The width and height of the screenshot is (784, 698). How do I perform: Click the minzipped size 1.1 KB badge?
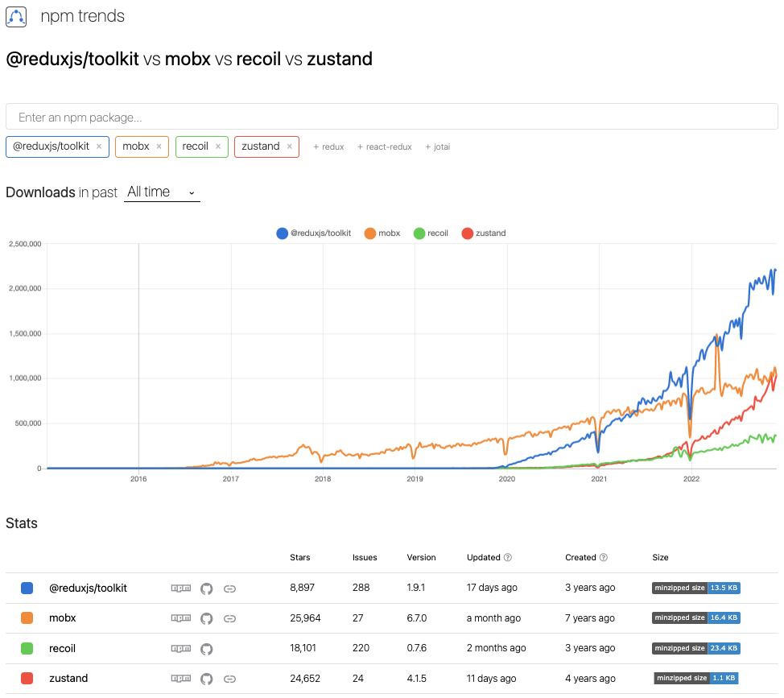(x=696, y=679)
